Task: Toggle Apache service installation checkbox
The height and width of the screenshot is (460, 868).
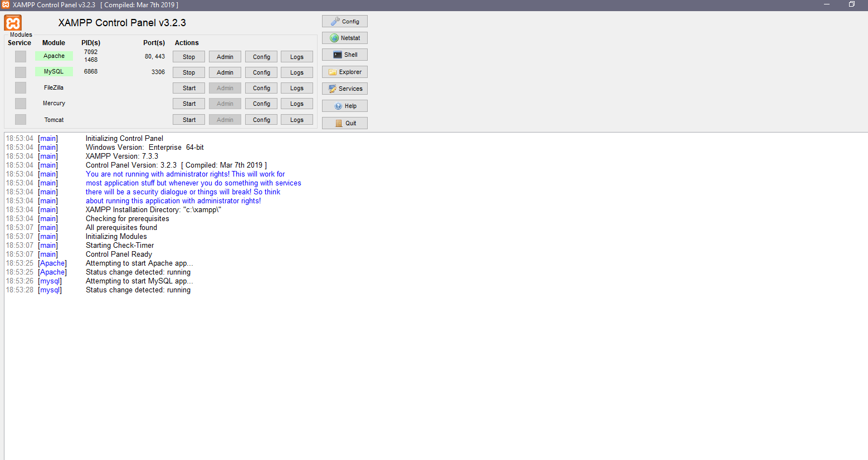Action: click(x=20, y=56)
